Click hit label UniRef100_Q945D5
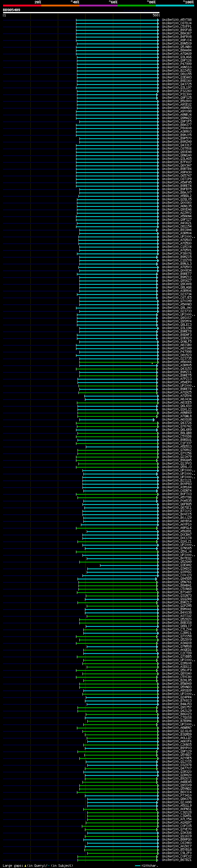 [x=177, y=579]
